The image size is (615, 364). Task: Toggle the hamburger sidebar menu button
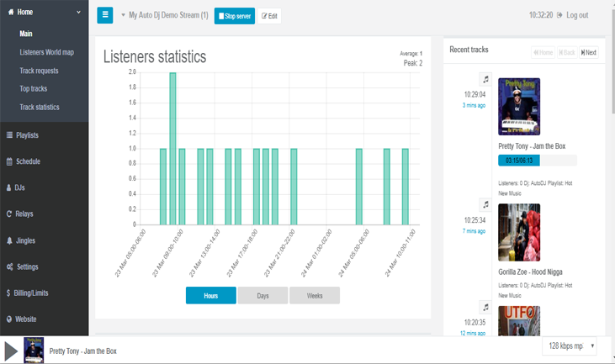coord(104,15)
